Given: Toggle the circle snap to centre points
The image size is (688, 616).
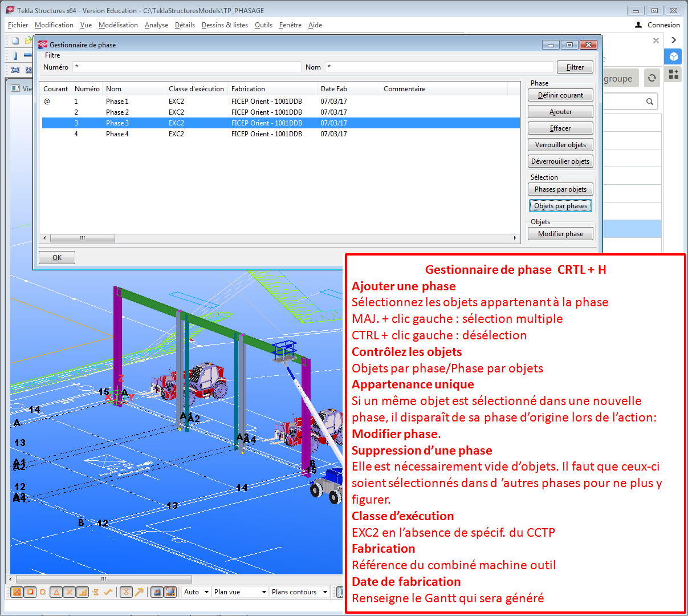Looking at the screenshot, I should (x=43, y=592).
